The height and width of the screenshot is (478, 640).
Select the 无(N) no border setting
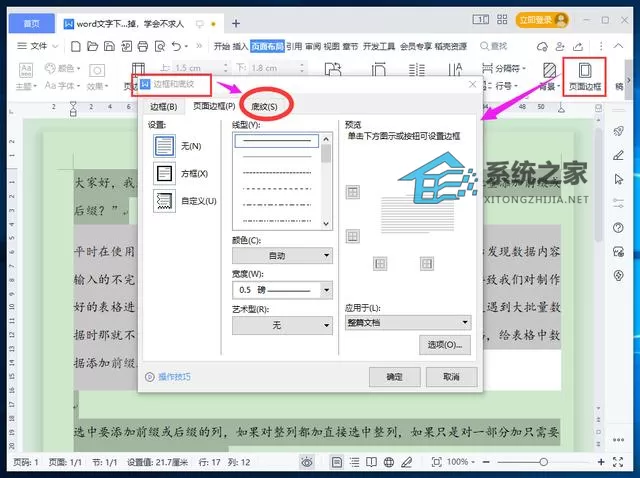point(164,146)
